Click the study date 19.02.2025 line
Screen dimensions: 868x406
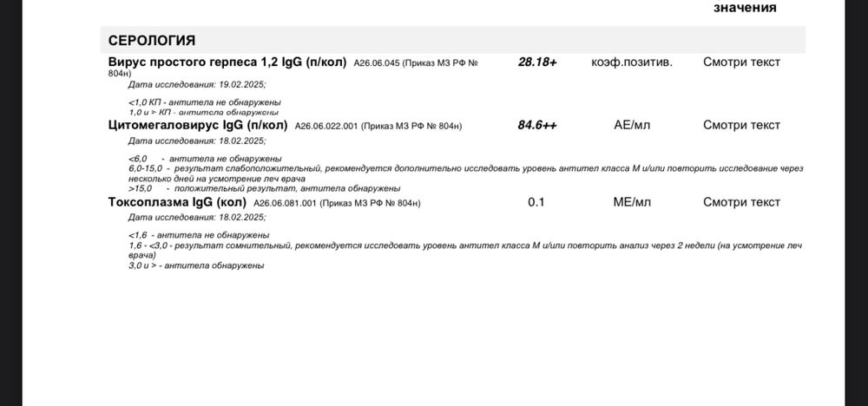[197, 85]
